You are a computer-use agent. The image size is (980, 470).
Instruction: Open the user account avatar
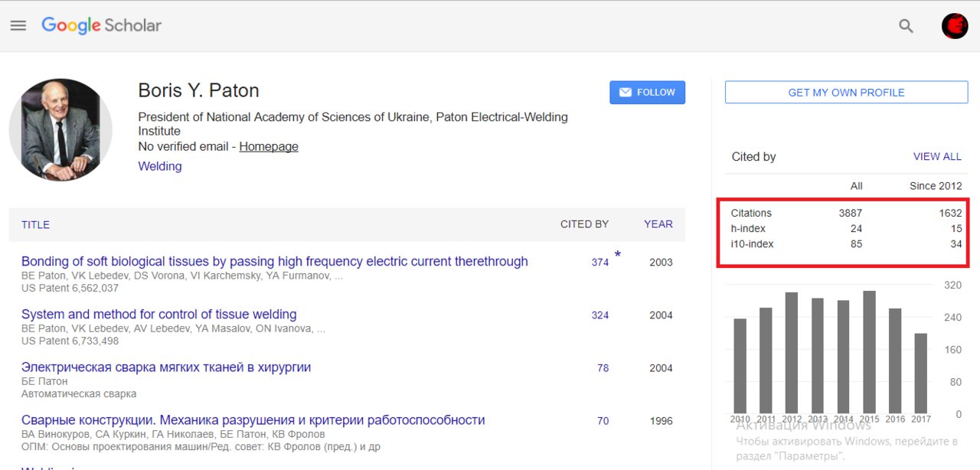tap(955, 26)
